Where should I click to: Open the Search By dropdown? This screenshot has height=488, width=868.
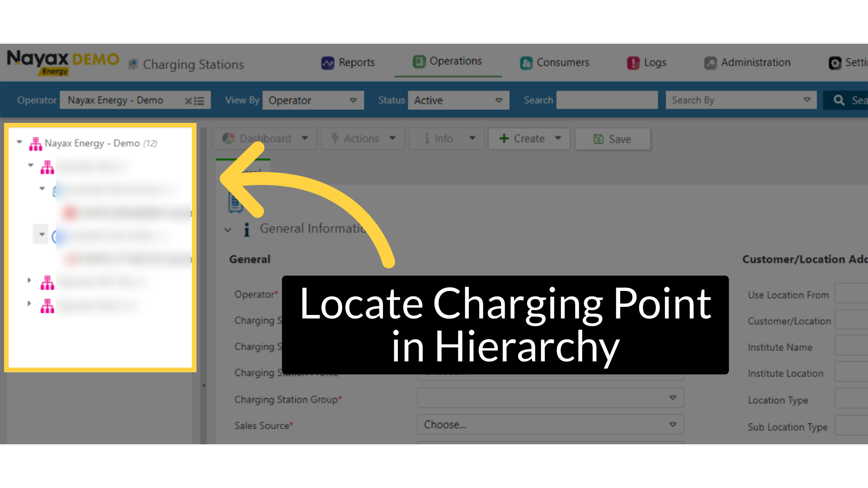[741, 100]
